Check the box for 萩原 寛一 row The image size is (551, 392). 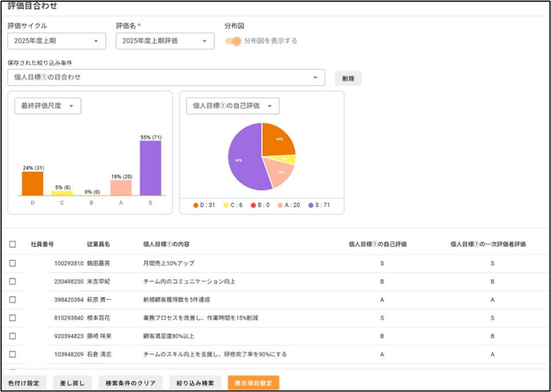click(x=13, y=299)
